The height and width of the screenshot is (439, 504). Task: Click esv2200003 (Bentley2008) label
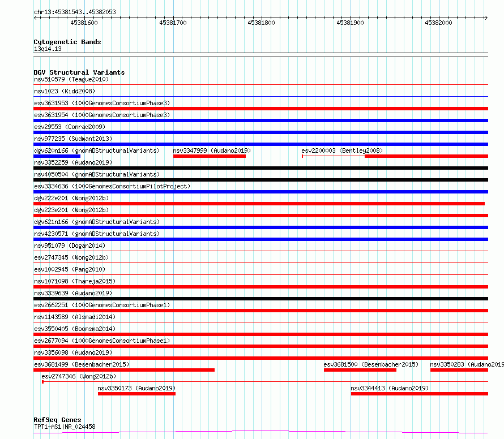[x=342, y=150]
